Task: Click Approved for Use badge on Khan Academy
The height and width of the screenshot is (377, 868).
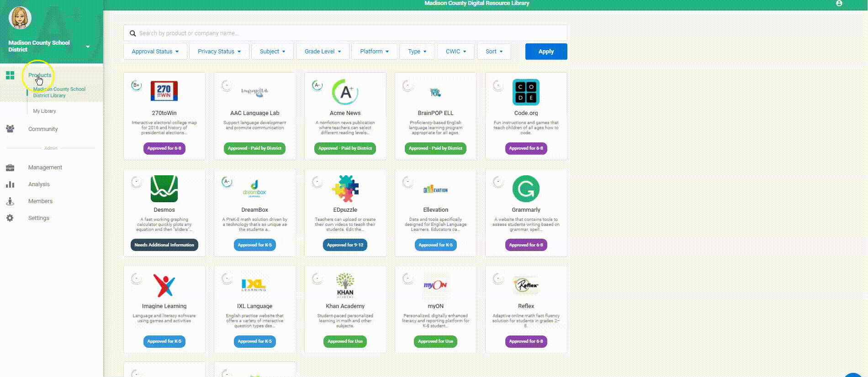Action: (x=345, y=341)
